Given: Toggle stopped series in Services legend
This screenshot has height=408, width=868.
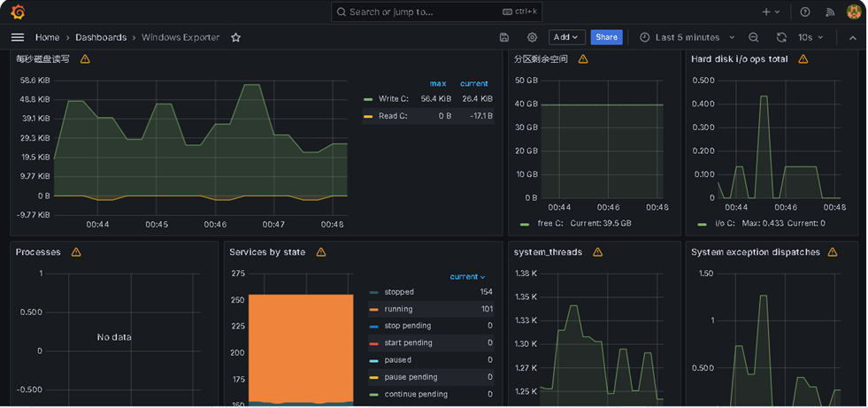Looking at the screenshot, I should pos(398,292).
